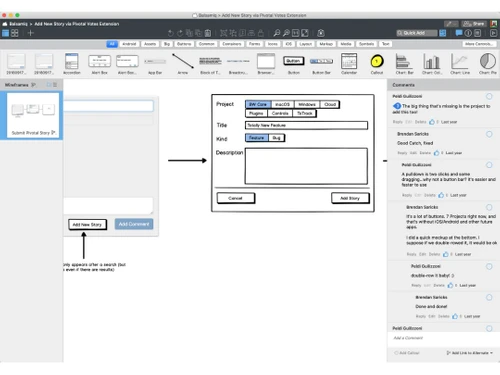This screenshot has height=375, width=500.
Task: Select Bug in the Kind button bar
Action: pyautogui.click(x=276, y=138)
